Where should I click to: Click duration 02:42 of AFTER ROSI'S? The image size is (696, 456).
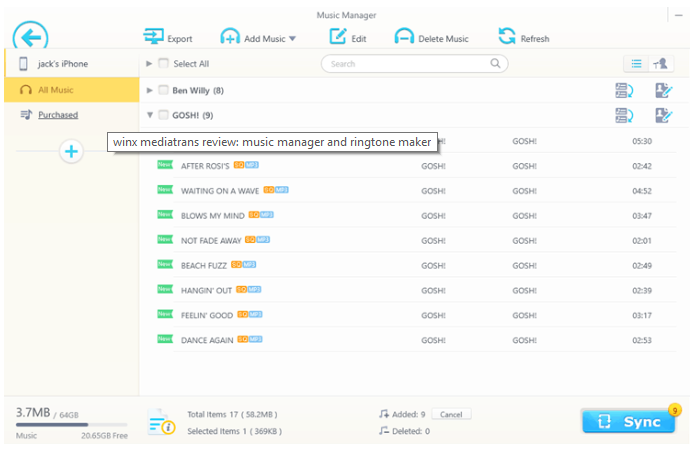(x=642, y=166)
